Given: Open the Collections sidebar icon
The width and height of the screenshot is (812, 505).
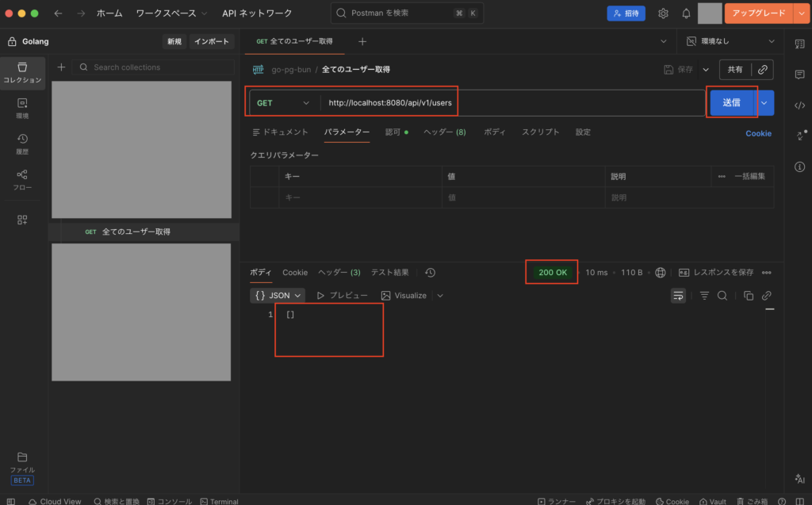Looking at the screenshot, I should click(x=22, y=71).
